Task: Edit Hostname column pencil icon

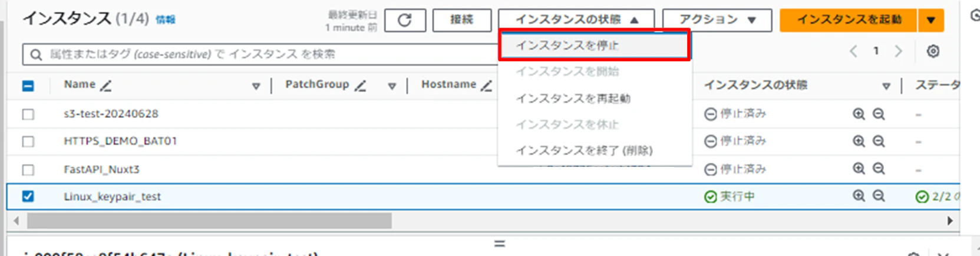Action: coord(486,86)
